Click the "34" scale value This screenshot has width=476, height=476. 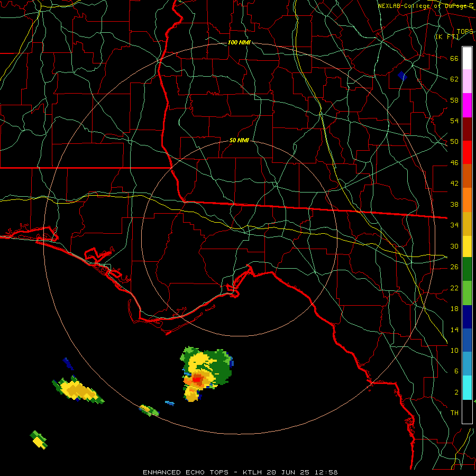click(454, 225)
